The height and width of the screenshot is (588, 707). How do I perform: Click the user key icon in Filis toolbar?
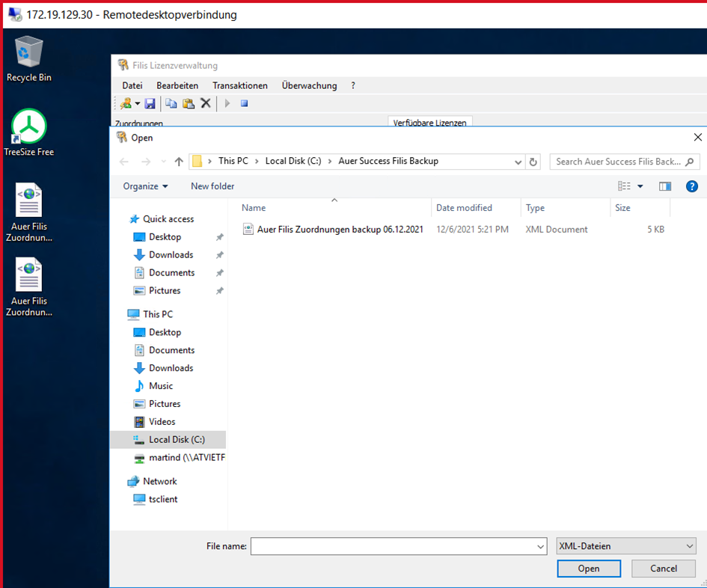126,103
